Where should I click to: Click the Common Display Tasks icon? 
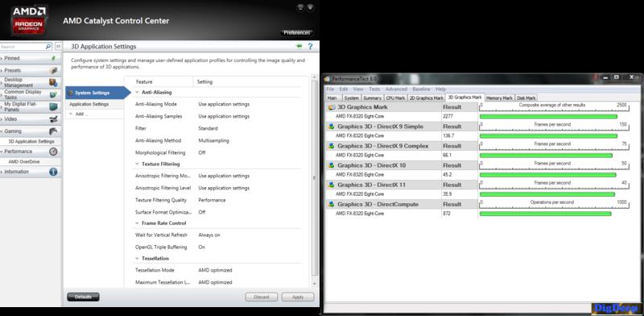pos(53,94)
